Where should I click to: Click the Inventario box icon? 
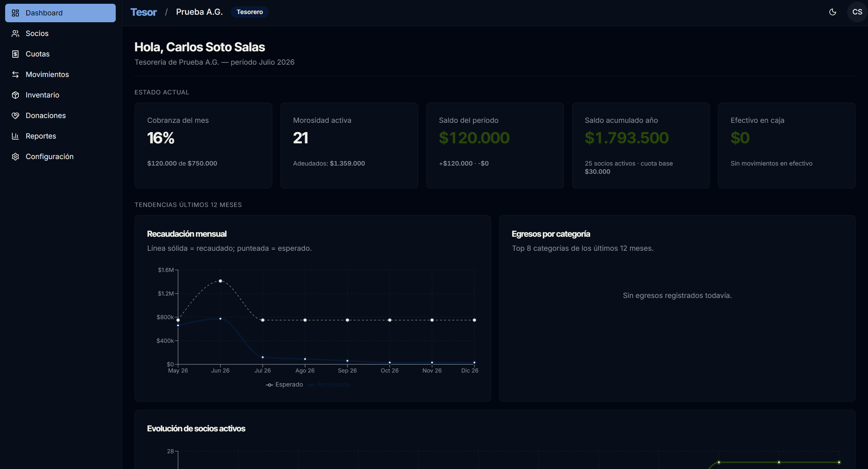pos(15,95)
